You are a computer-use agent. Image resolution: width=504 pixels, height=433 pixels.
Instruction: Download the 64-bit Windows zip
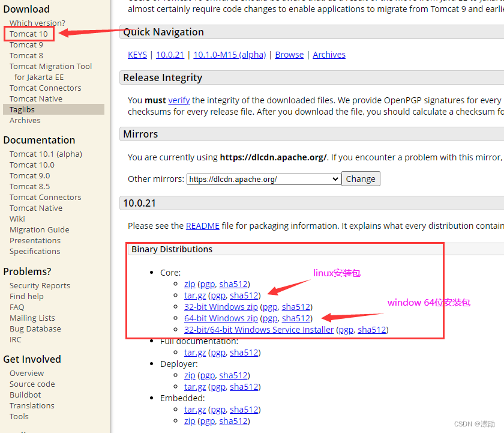(x=221, y=318)
